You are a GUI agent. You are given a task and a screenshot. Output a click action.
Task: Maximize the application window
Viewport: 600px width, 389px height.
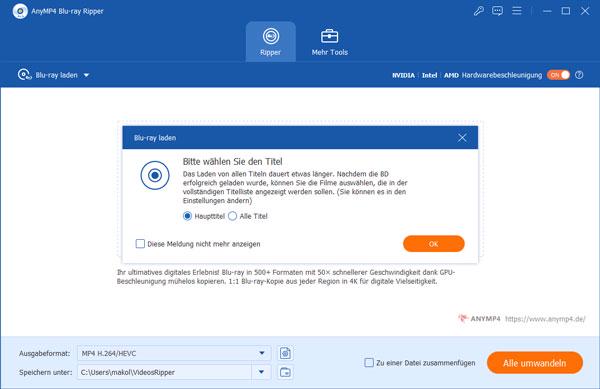(566, 11)
